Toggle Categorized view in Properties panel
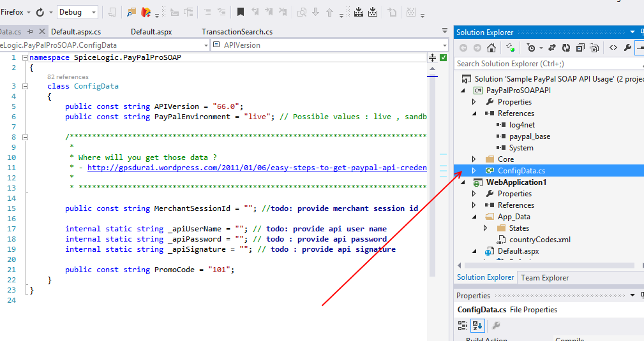 463,326
